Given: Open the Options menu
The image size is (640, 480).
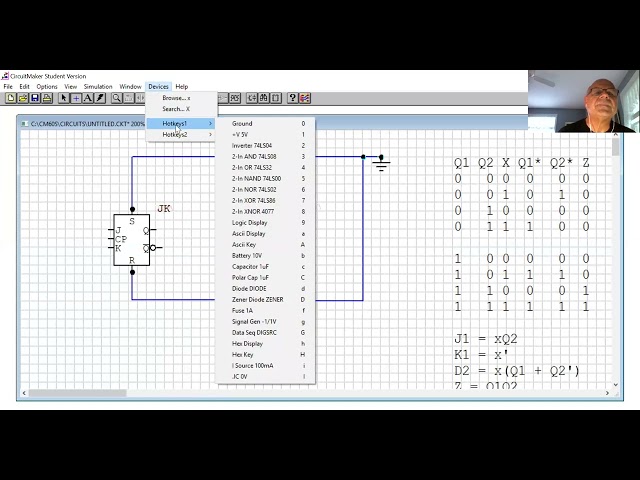Looking at the screenshot, I should click(x=47, y=87).
